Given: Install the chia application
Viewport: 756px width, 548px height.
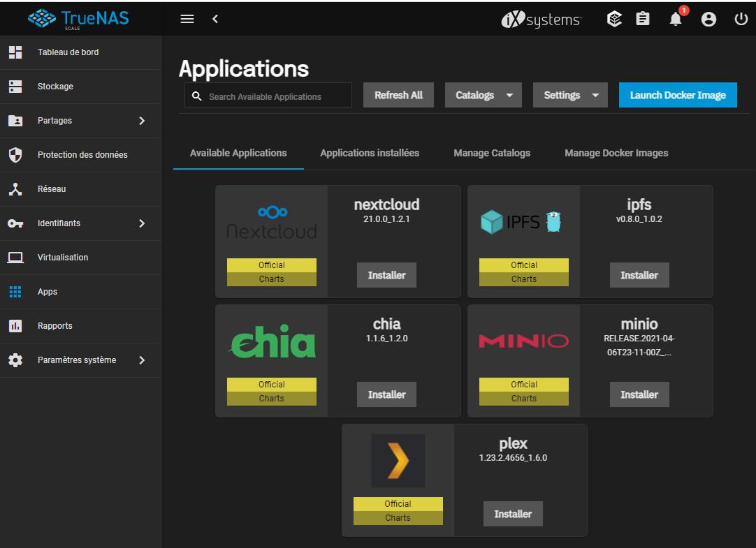Looking at the screenshot, I should pyautogui.click(x=386, y=394).
